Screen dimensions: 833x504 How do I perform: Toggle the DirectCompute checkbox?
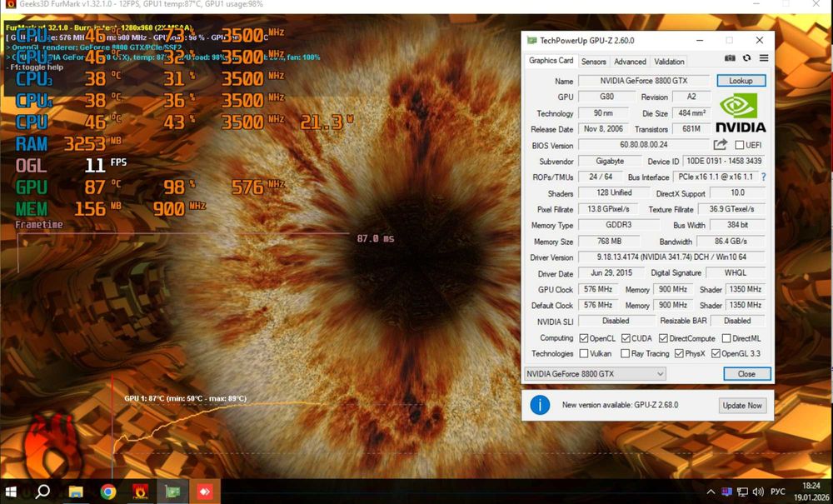point(663,338)
